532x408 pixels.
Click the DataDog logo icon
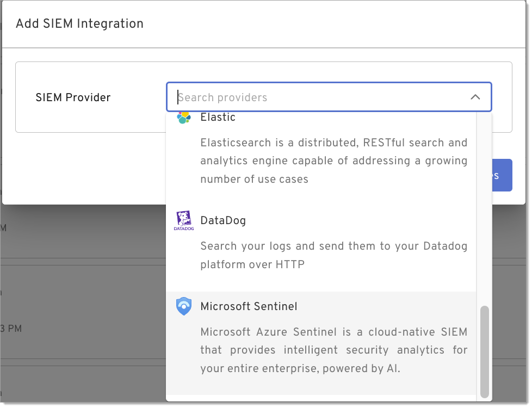tap(184, 221)
